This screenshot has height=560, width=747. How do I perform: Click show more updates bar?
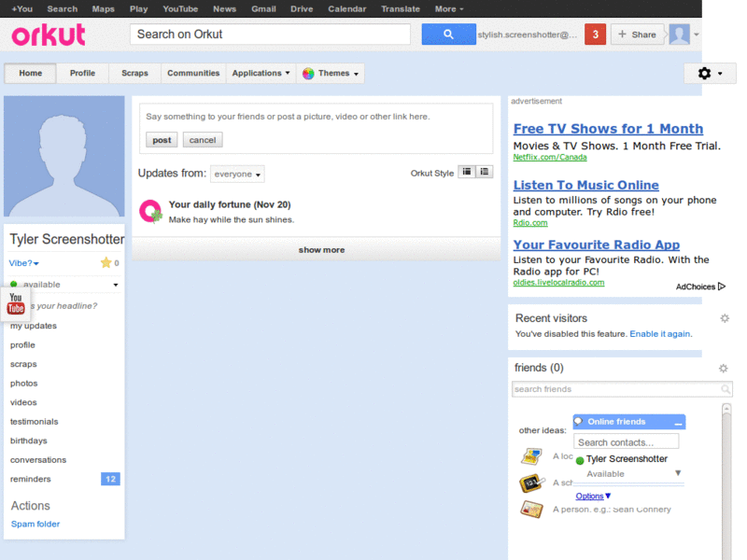(317, 249)
